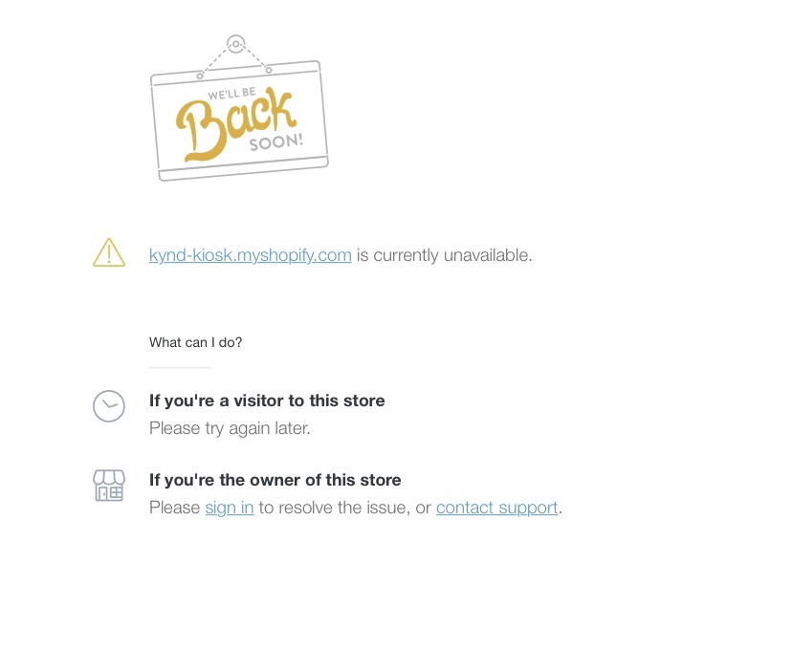Click the yellow warning triangle icon
The width and height of the screenshot is (792, 672).
[x=109, y=252]
